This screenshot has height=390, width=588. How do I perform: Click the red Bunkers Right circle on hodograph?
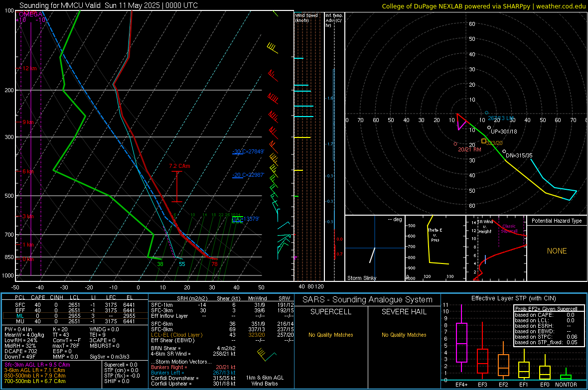click(455, 143)
